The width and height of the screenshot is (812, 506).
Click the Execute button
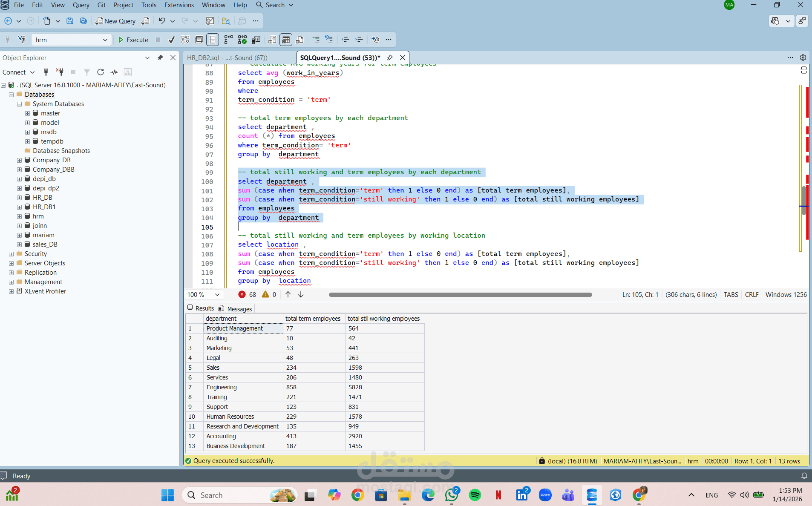tap(133, 40)
